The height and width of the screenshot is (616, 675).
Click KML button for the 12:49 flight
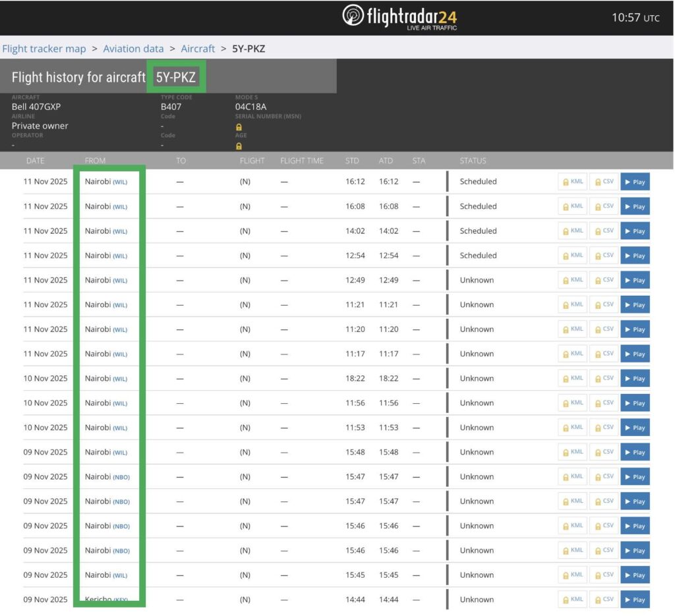pos(572,280)
